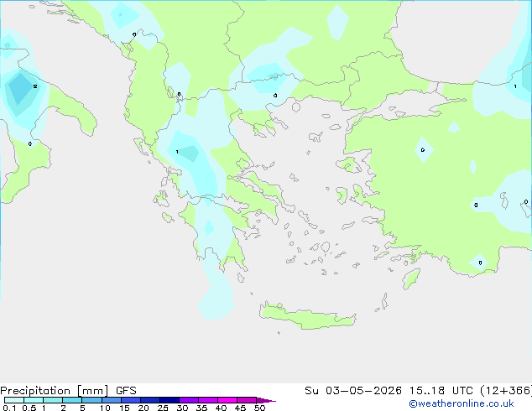Click the '5' legend scale label

pyautogui.click(x=82, y=408)
